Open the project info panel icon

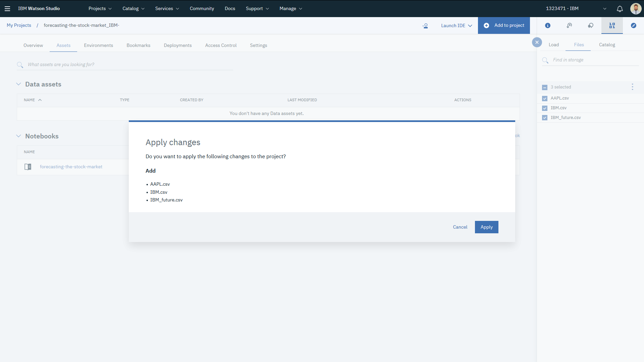[548, 25]
